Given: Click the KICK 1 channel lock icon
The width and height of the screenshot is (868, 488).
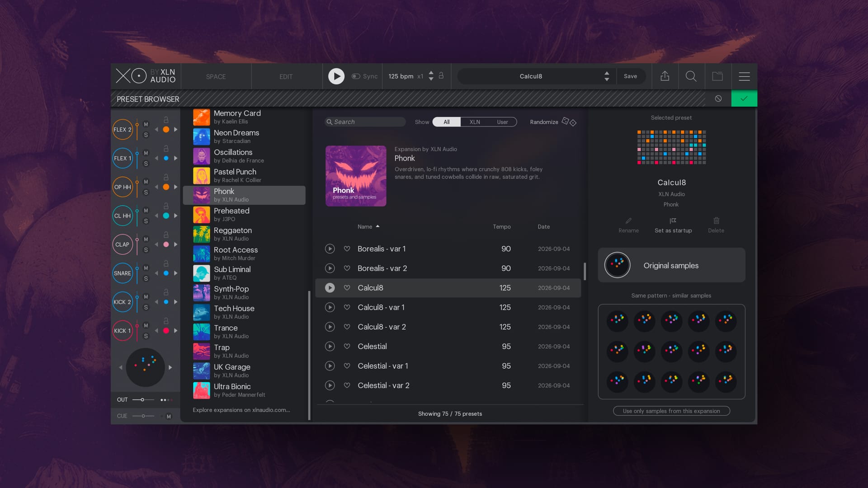Looking at the screenshot, I should (x=166, y=321).
